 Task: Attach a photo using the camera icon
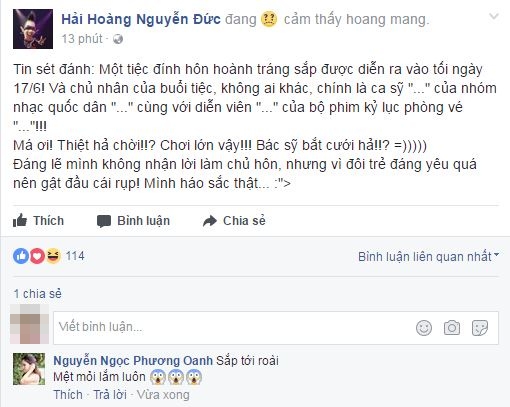click(x=452, y=327)
